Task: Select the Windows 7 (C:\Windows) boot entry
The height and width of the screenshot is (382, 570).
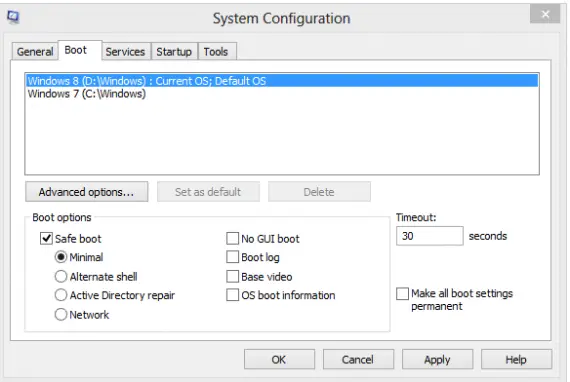Action: pos(282,94)
